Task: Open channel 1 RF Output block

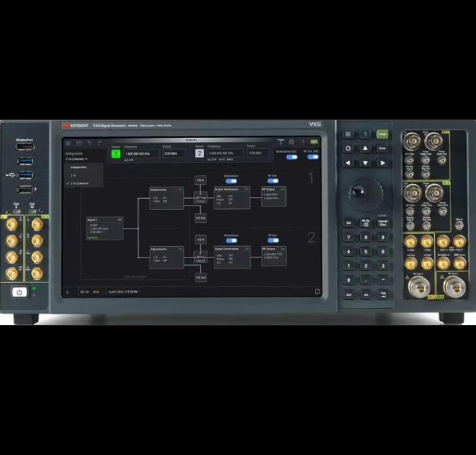Action: tap(274, 196)
